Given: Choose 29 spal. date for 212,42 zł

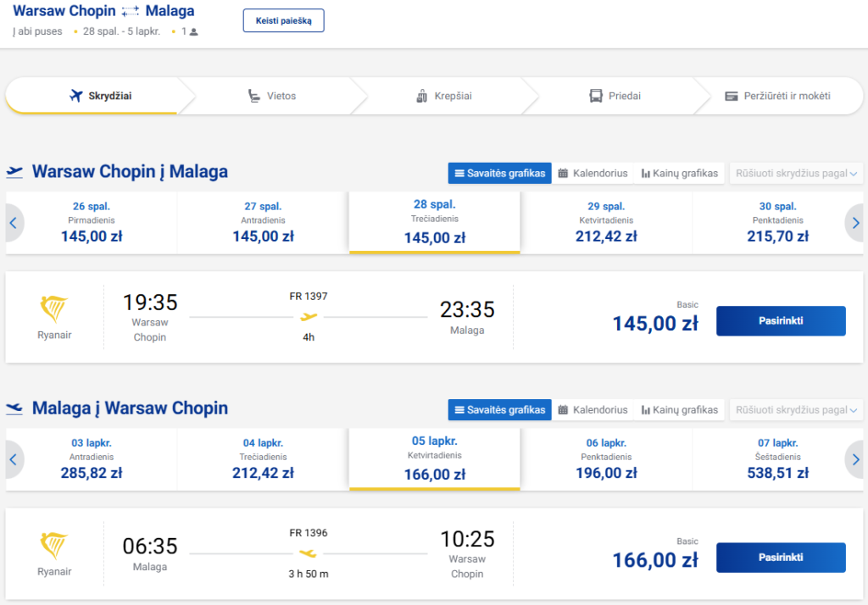Looking at the screenshot, I should [x=606, y=223].
